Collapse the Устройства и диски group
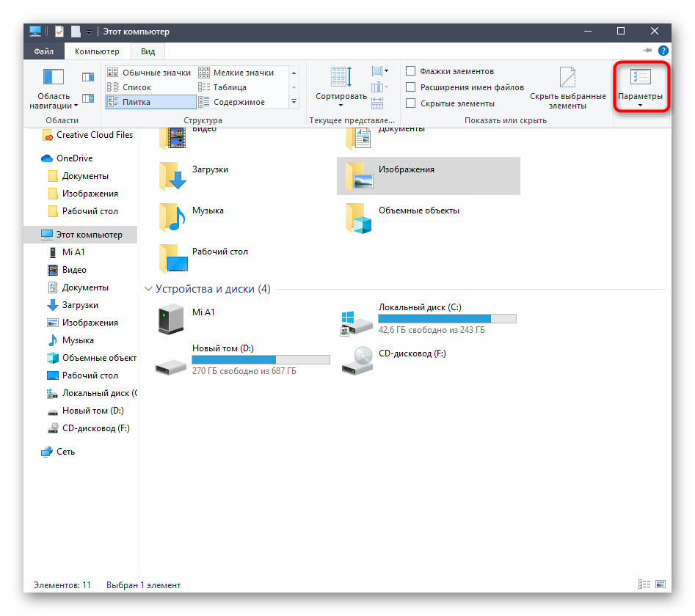This screenshot has height=616, width=695. [x=149, y=289]
